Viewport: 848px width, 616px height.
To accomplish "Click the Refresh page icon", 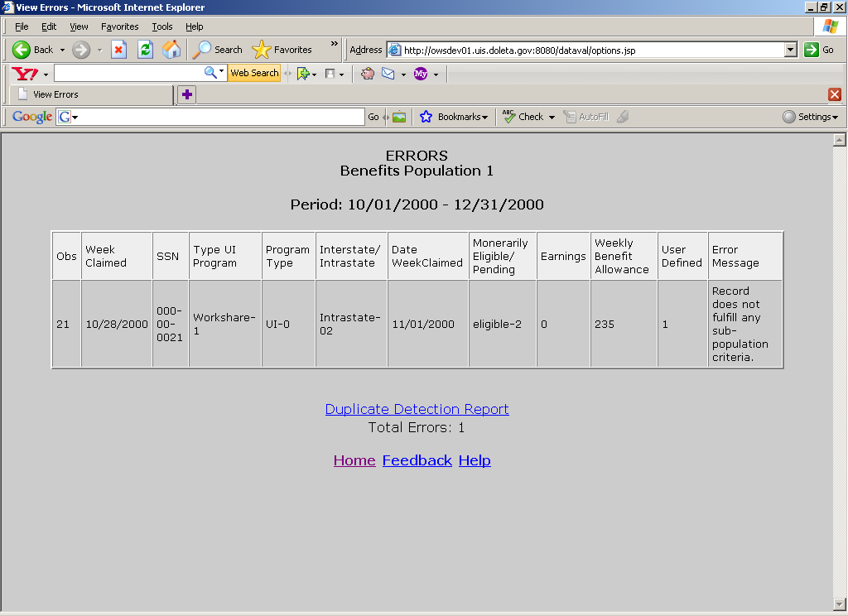I will (x=145, y=50).
